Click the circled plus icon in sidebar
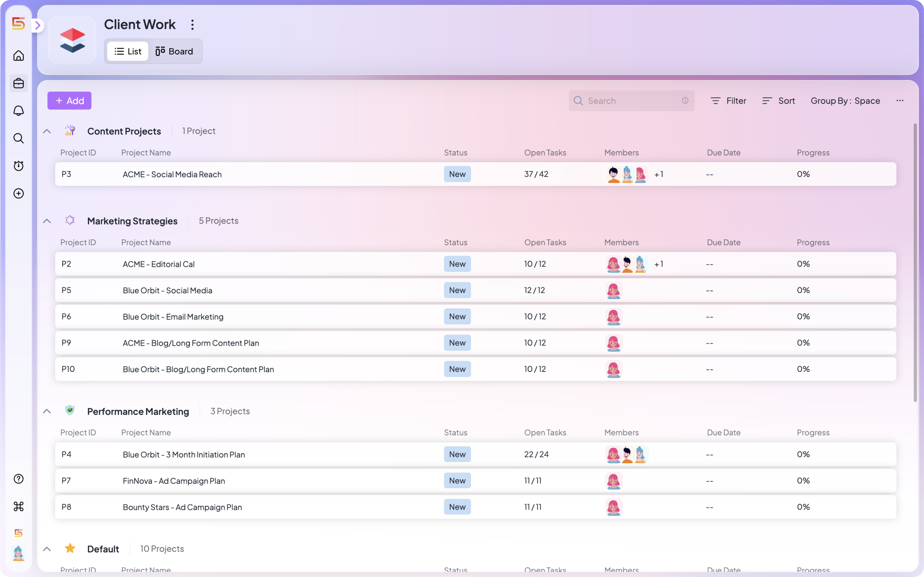 pyautogui.click(x=18, y=193)
